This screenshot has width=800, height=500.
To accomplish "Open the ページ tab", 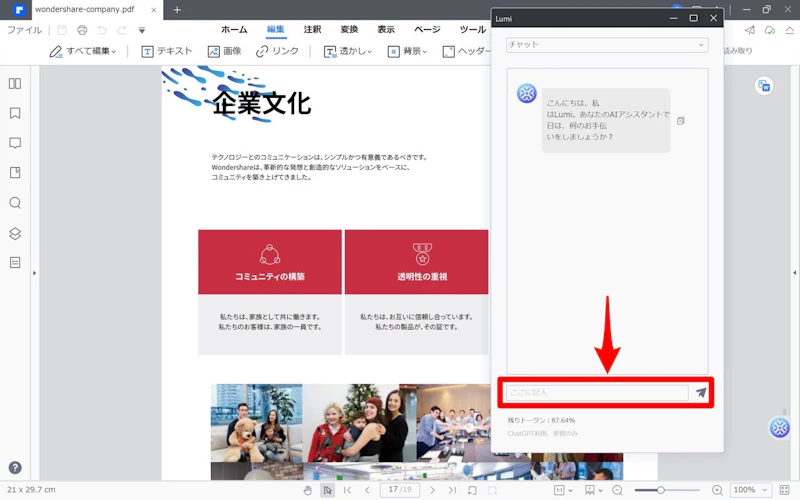I will pyautogui.click(x=427, y=30).
